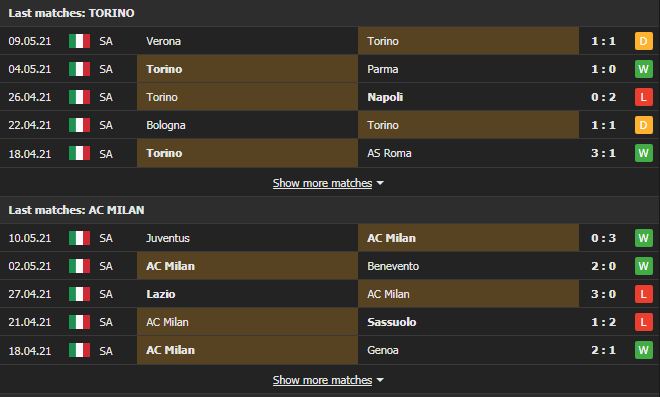Click the green W badge for Torino vs Parma
Image resolution: width=660 pixels, height=397 pixels.
644,69
